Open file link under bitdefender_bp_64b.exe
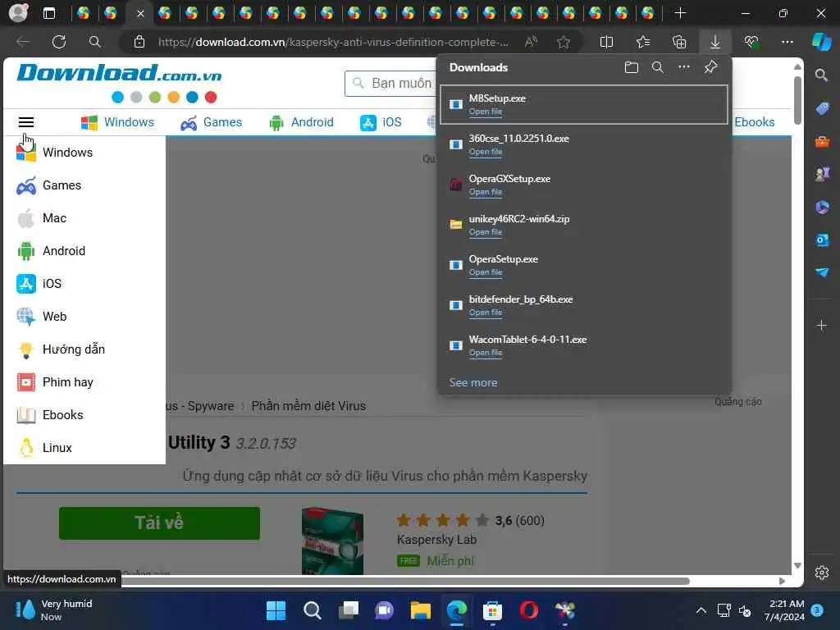 [x=486, y=313]
